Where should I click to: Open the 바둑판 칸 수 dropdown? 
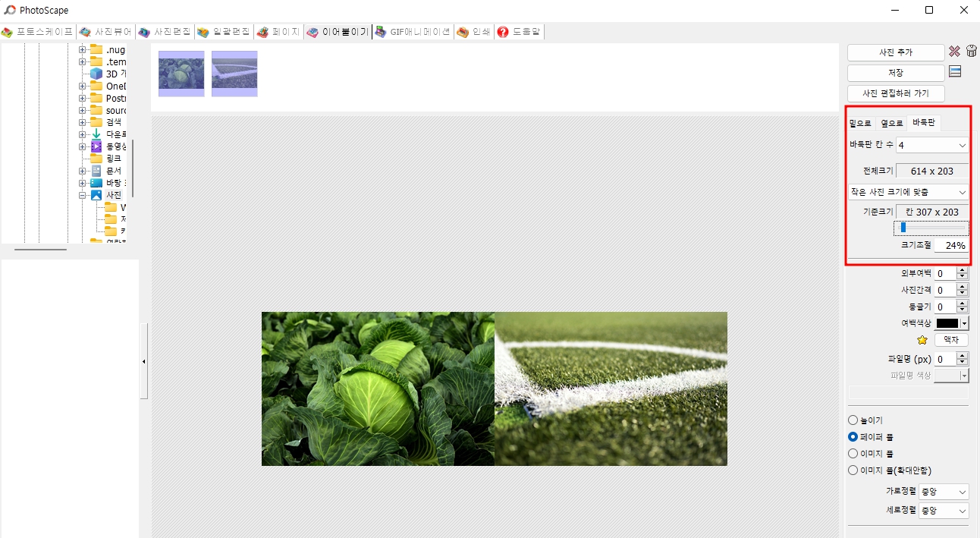click(x=932, y=144)
